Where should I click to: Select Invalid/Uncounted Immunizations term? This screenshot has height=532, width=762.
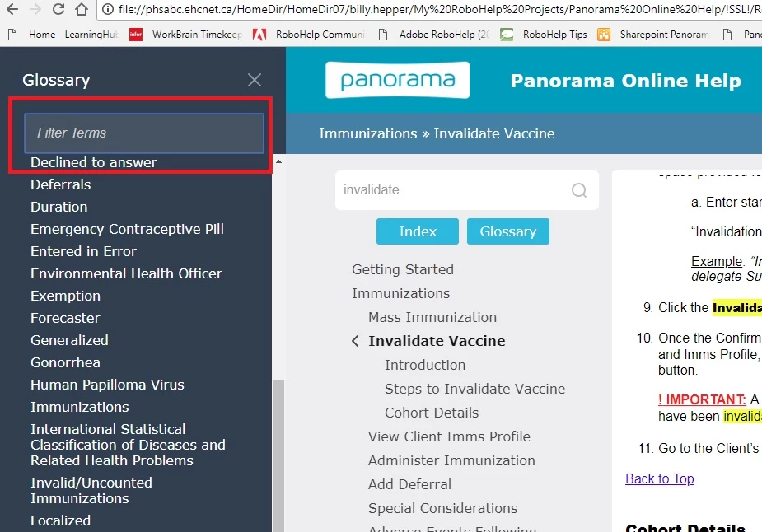91,490
